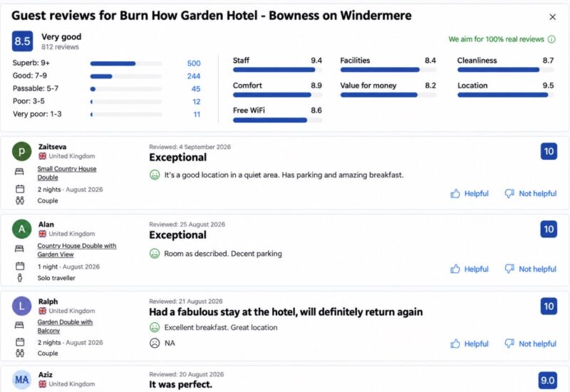Open Country House Double with Garden View link

pos(77,250)
